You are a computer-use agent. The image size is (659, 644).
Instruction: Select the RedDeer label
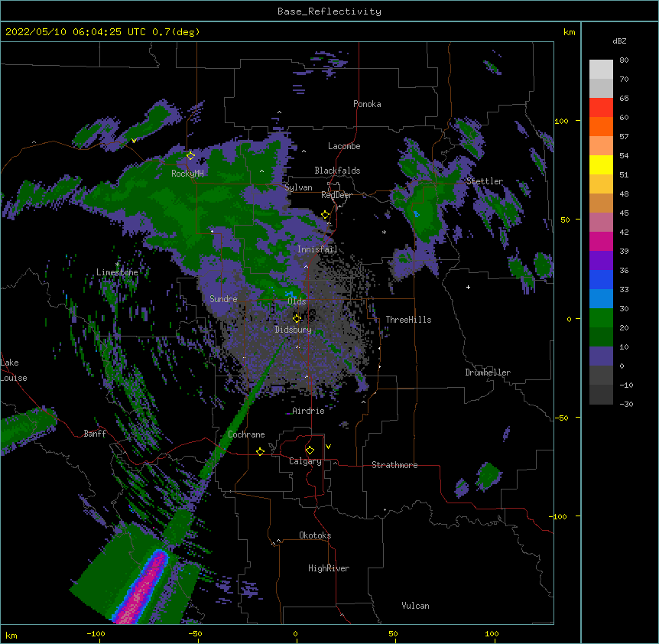pos(336,195)
